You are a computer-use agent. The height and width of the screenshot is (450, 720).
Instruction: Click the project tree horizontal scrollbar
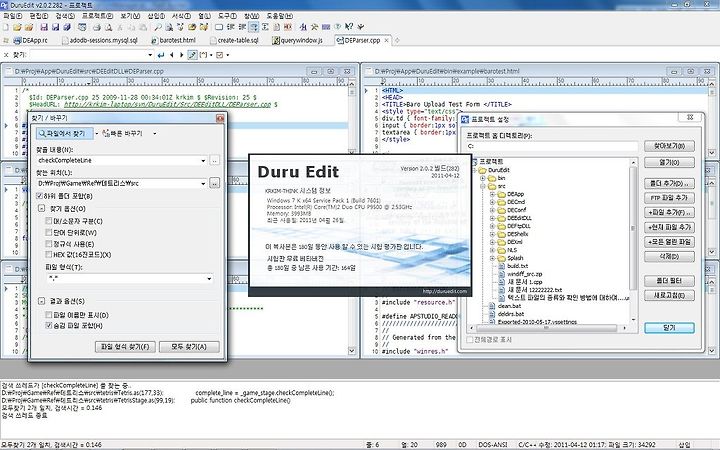coord(546,328)
